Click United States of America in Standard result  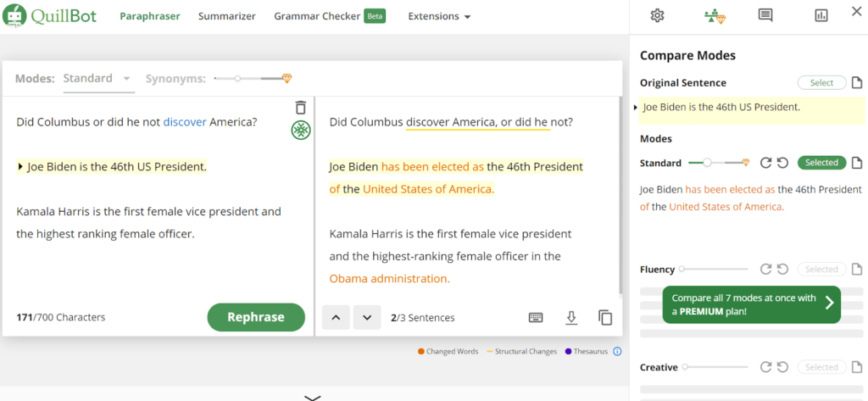pos(726,207)
